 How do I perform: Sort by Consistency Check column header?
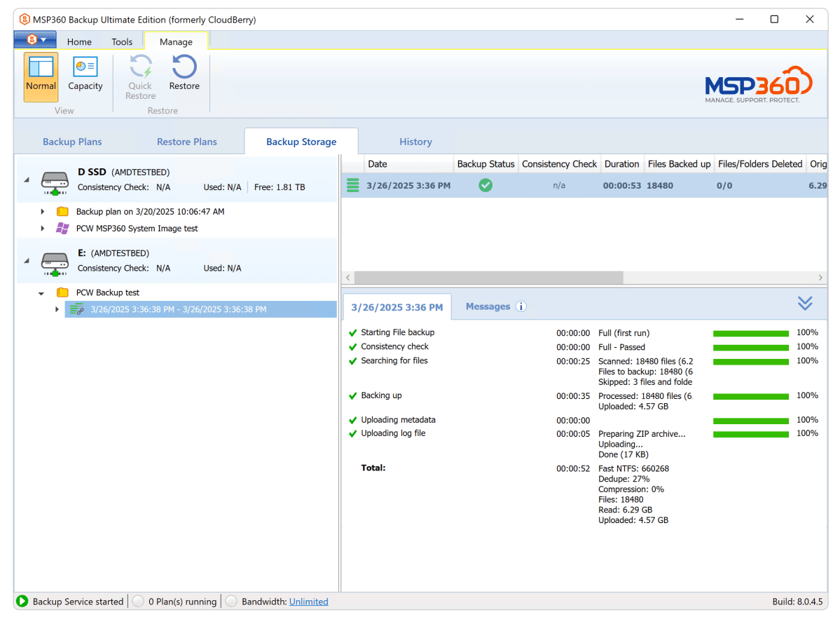coord(559,164)
